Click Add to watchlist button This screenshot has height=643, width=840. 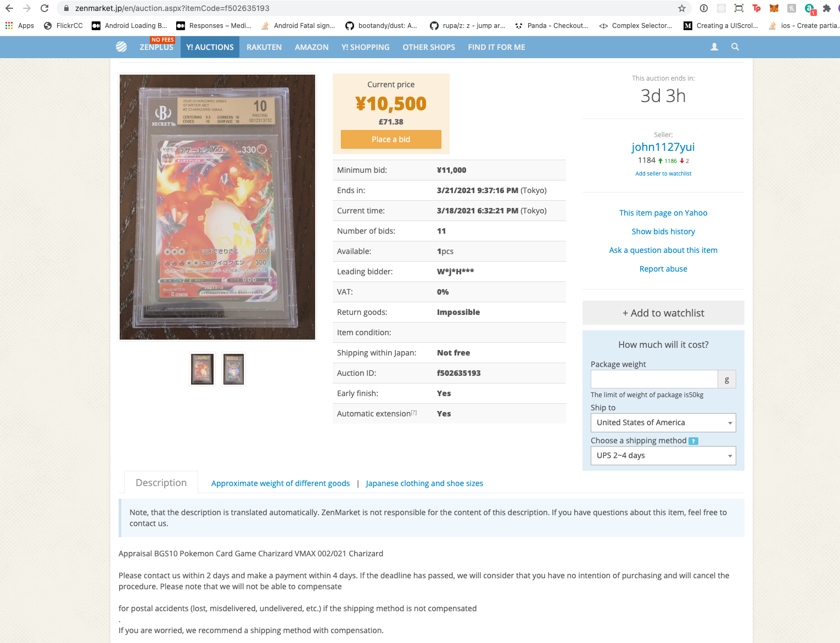(663, 313)
